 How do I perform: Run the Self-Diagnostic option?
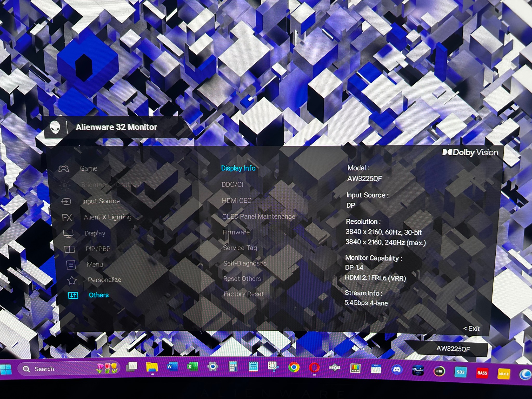point(245,263)
